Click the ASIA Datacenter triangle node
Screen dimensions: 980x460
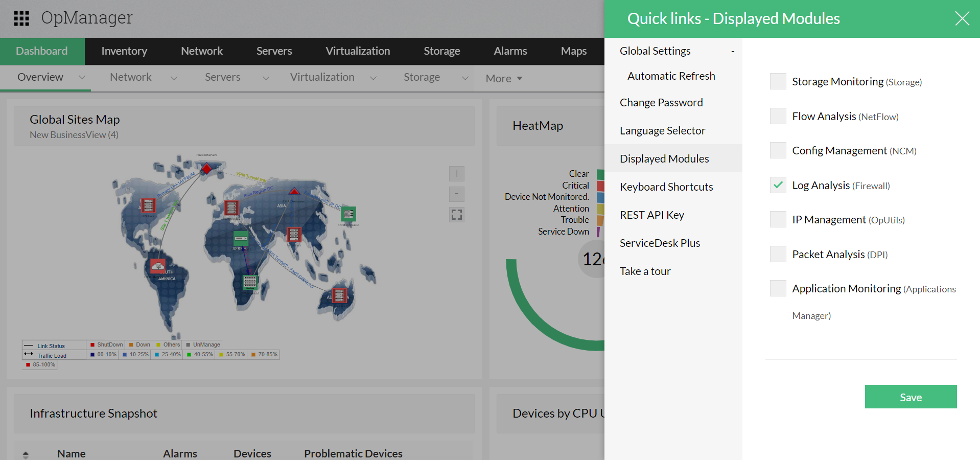coord(294,191)
